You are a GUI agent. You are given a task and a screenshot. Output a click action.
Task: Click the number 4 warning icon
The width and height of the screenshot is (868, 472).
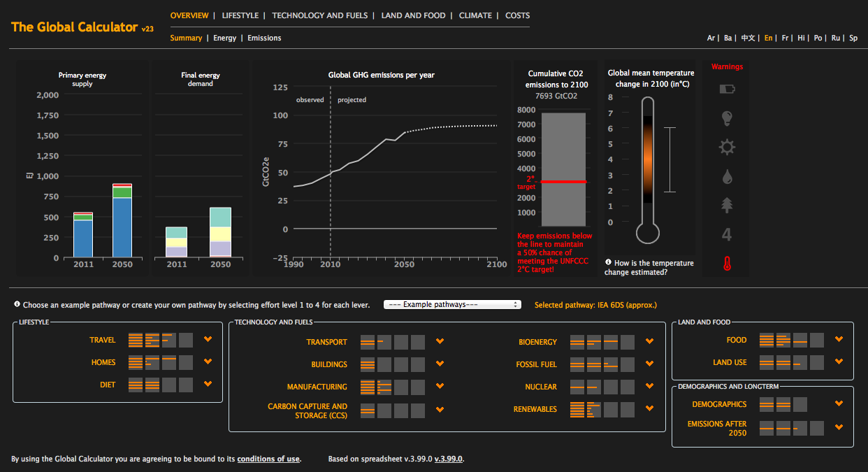(727, 234)
